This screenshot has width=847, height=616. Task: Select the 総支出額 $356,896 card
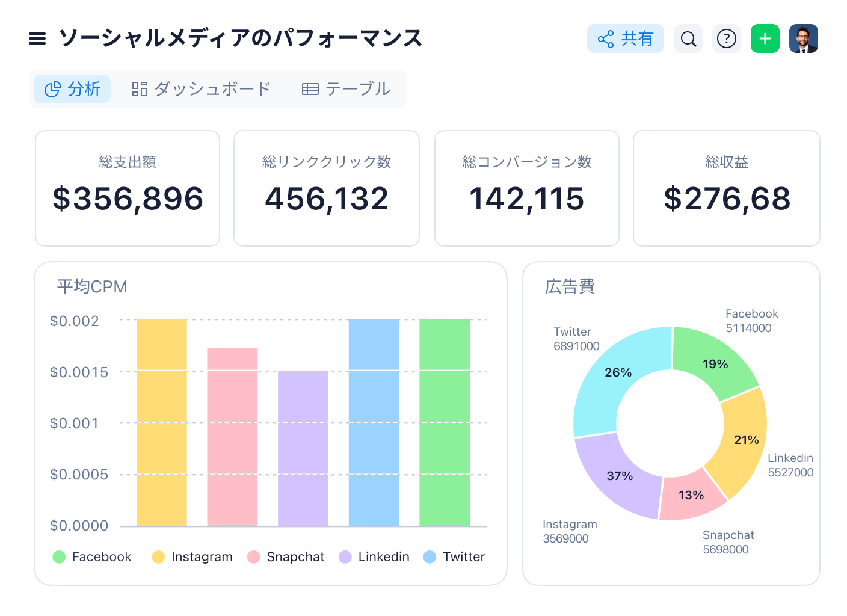pos(128,188)
